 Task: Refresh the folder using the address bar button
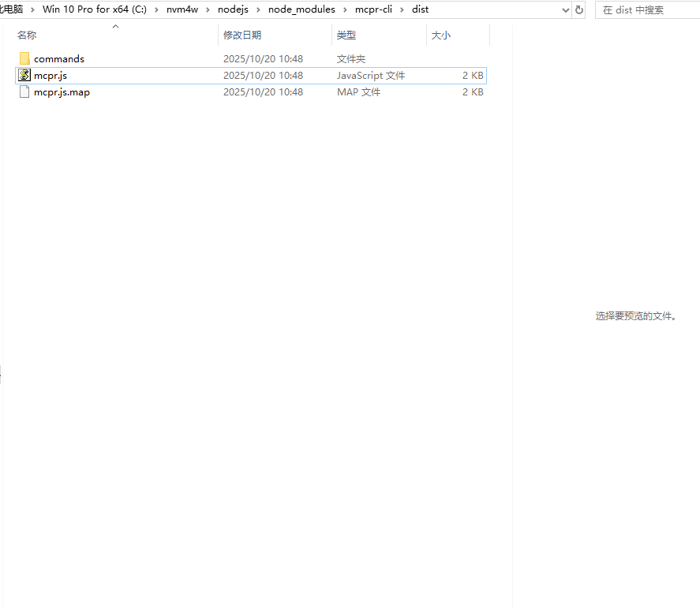pyautogui.click(x=579, y=10)
